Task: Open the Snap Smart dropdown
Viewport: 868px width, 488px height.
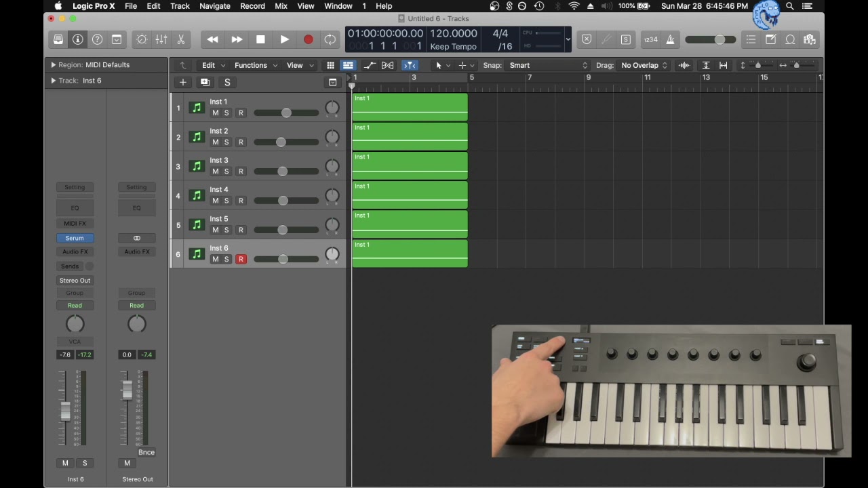Action: (549, 65)
